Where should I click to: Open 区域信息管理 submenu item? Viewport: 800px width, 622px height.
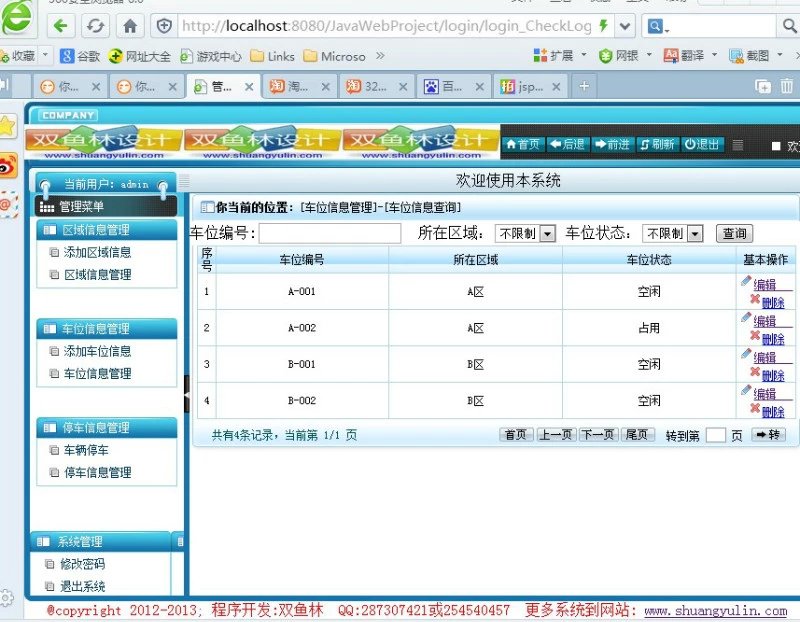click(x=97, y=275)
